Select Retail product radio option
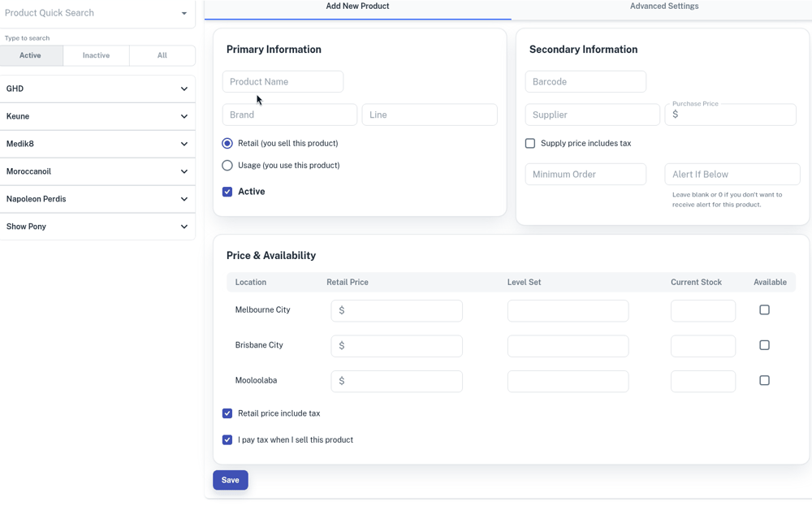The height and width of the screenshot is (506, 812). (x=227, y=144)
